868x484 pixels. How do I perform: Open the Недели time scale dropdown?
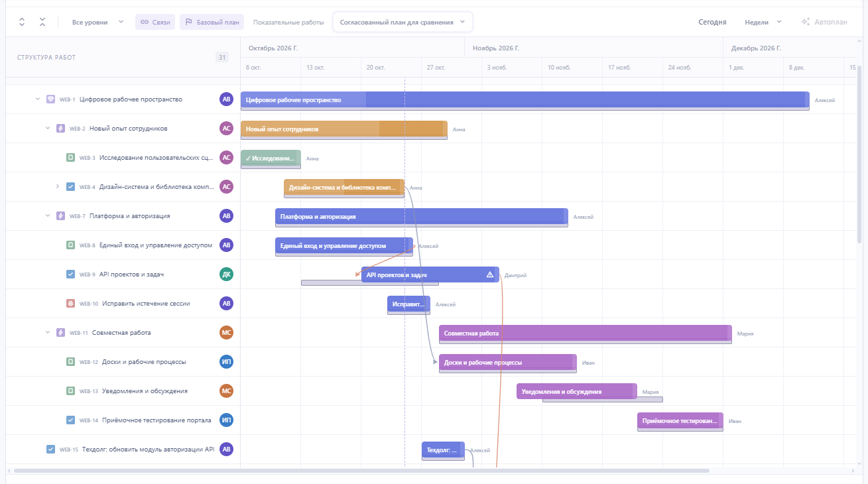click(763, 22)
